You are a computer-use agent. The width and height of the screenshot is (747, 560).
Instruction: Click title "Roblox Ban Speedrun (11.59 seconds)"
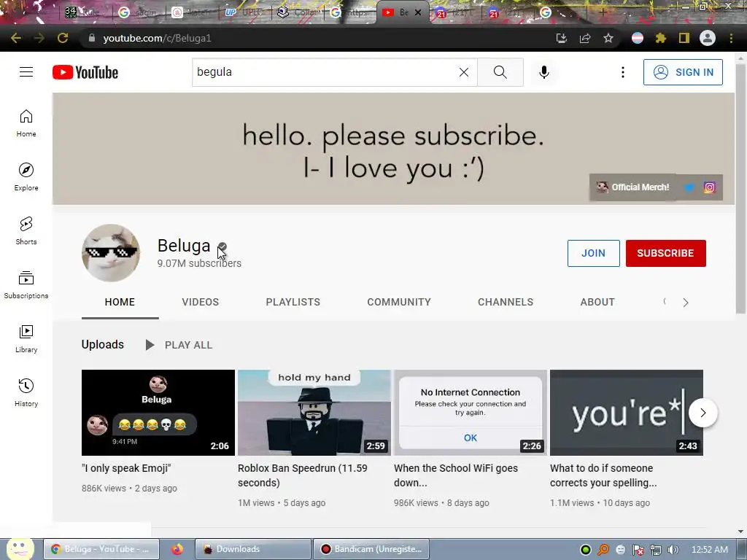click(x=303, y=475)
